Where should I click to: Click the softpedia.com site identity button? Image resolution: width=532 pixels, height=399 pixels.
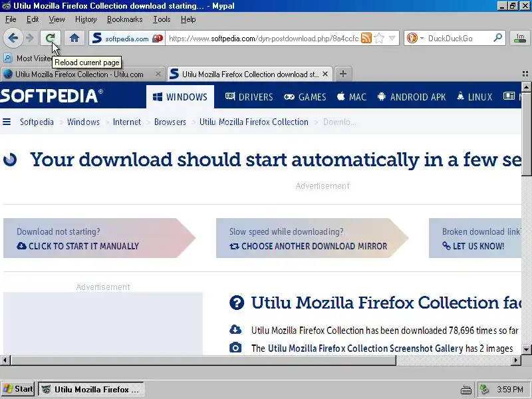point(127,38)
